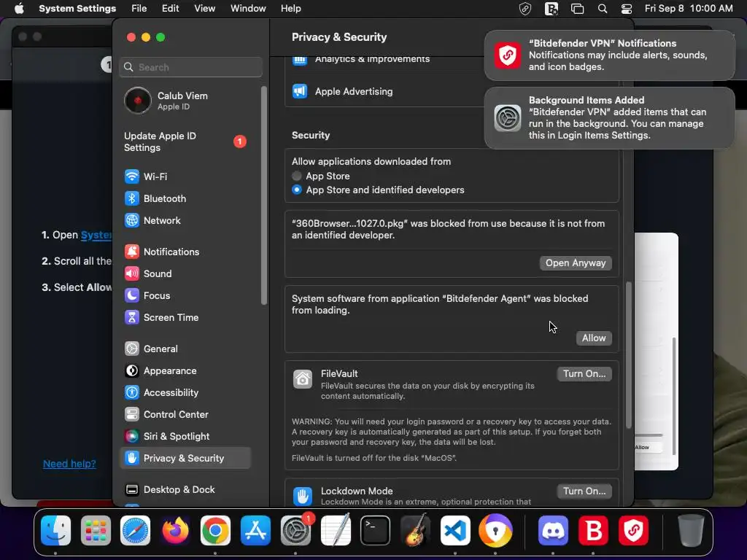
Task: Open Control Center icon in sidebar
Action: click(132, 415)
